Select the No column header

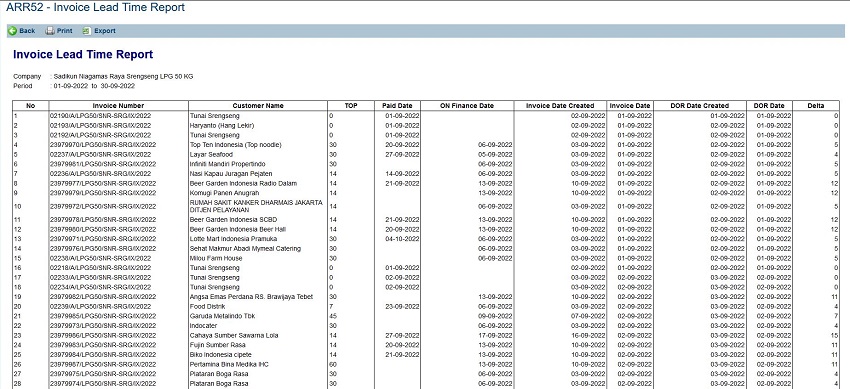tap(30, 106)
